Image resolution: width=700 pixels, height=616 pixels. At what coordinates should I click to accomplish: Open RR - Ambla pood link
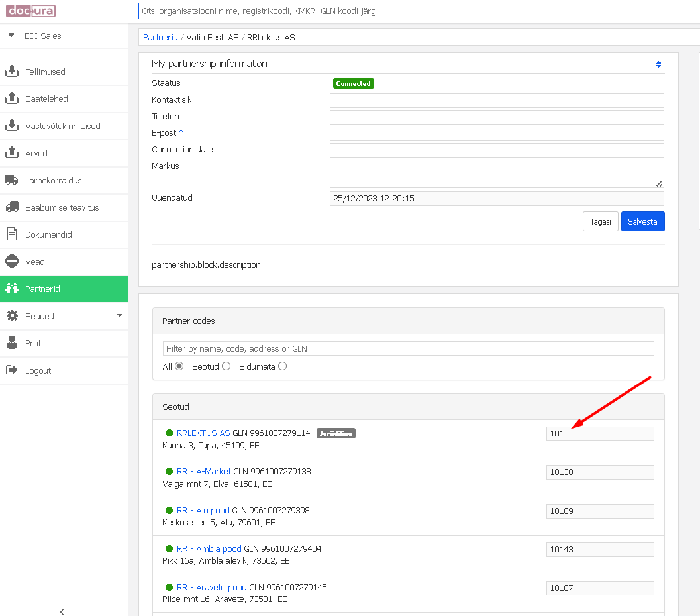coord(209,548)
